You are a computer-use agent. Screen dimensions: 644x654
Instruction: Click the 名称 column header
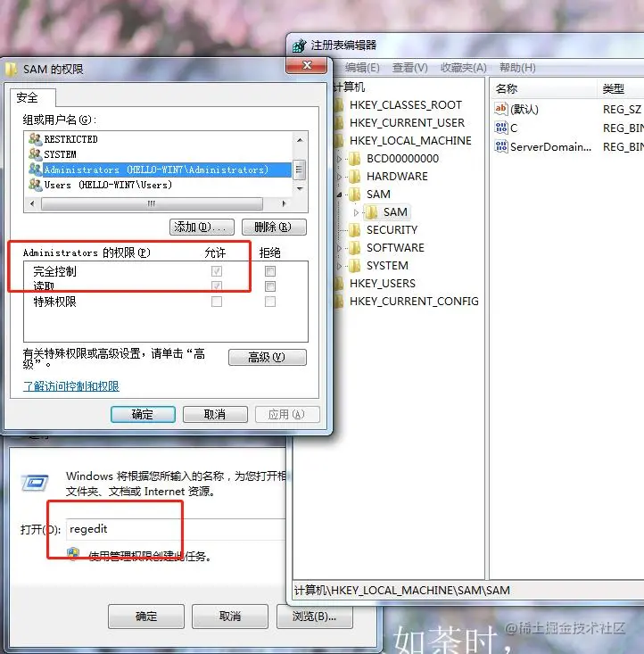pyautogui.click(x=544, y=89)
